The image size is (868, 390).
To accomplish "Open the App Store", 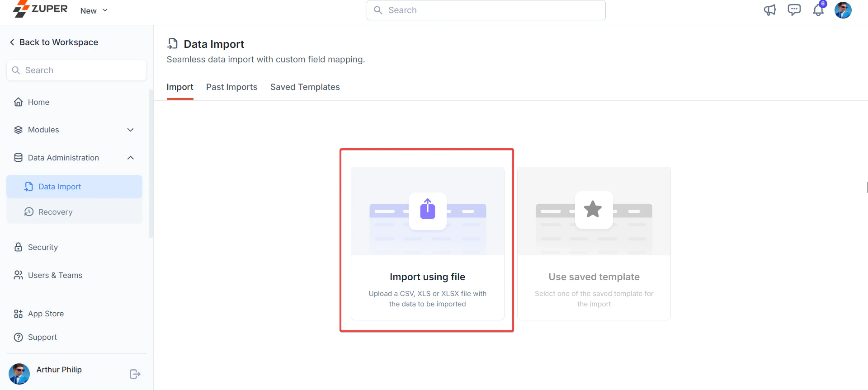I will click(75, 314).
